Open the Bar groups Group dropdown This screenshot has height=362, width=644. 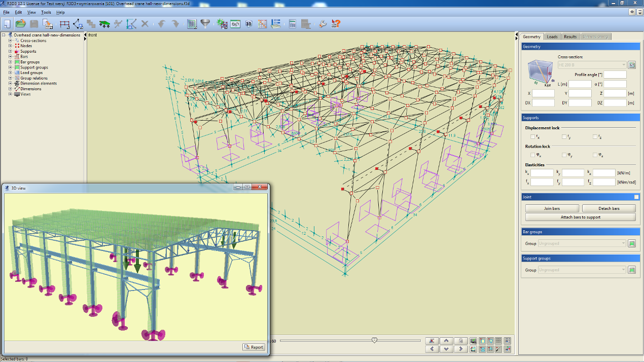582,243
